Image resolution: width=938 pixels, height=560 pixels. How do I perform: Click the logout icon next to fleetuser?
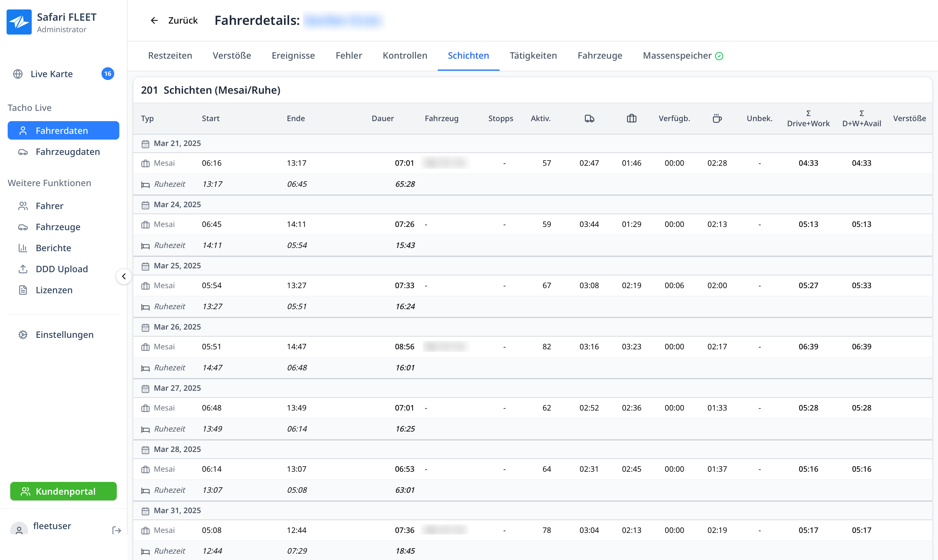(117, 530)
